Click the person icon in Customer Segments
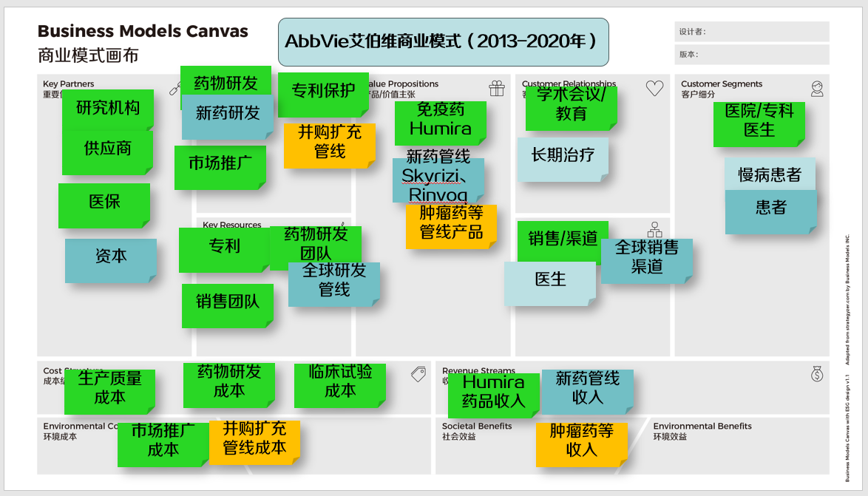The height and width of the screenshot is (496, 868). point(817,89)
